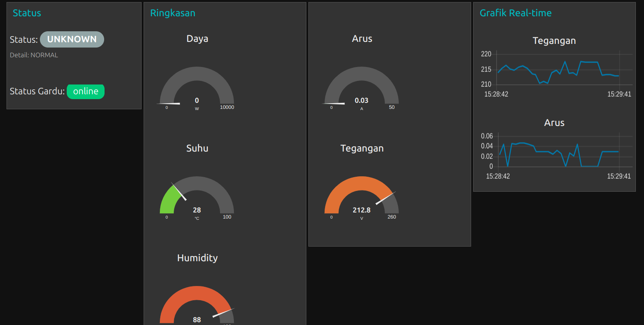This screenshot has height=325, width=644.
Task: Click the Detail: NORMAL text
Action: 34,55
